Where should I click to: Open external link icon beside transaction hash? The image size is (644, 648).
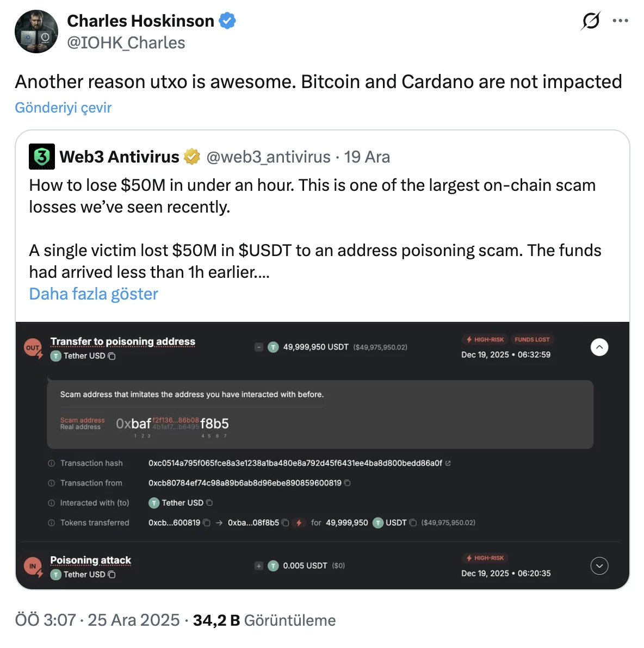[x=448, y=463]
